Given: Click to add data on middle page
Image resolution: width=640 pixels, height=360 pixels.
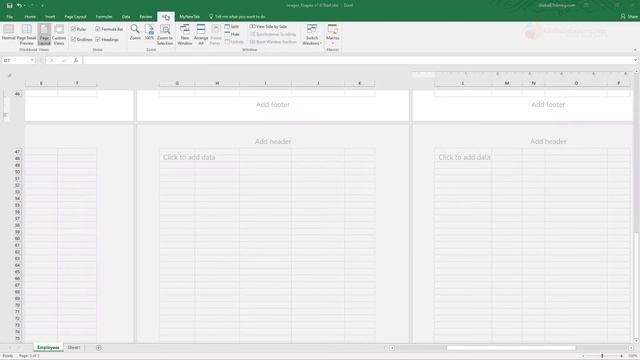Looking at the screenshot, I should tap(189, 157).
